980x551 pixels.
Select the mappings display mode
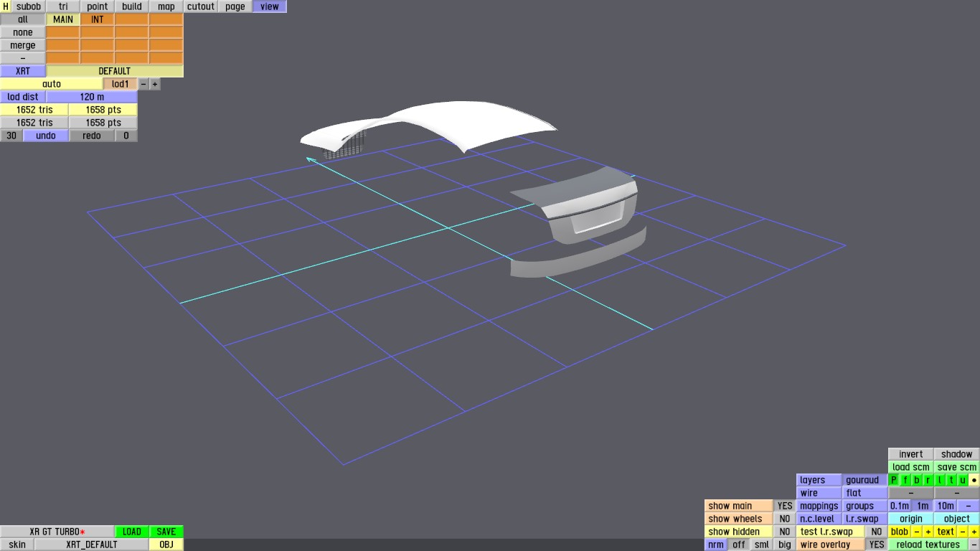pyautogui.click(x=819, y=506)
